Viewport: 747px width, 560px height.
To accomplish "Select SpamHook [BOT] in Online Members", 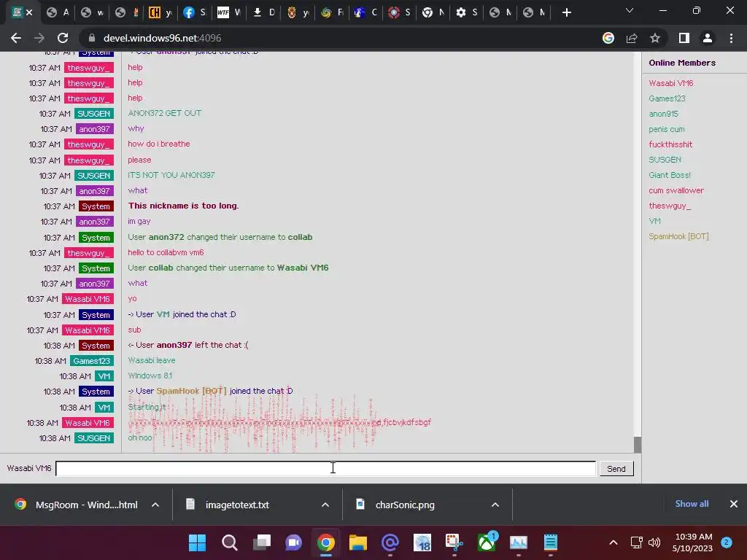I will coord(678,237).
